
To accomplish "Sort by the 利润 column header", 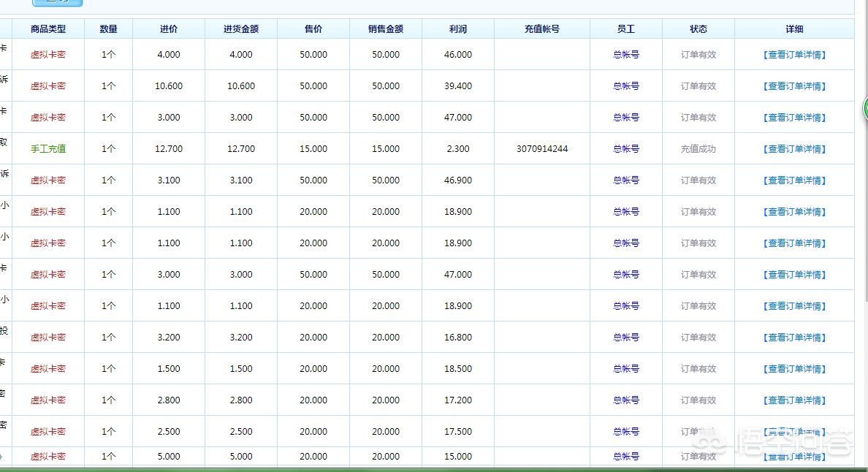I will (458, 28).
